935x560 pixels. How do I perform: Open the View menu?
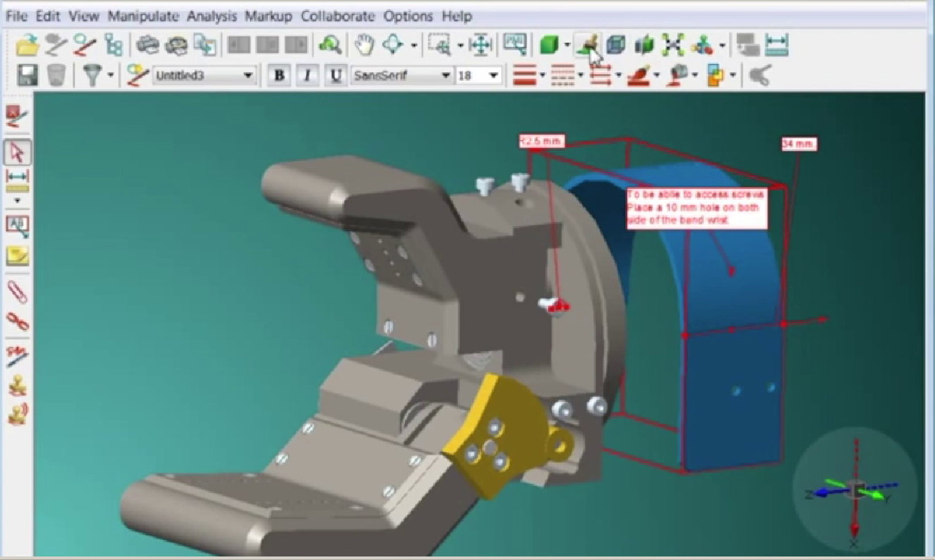tap(84, 15)
